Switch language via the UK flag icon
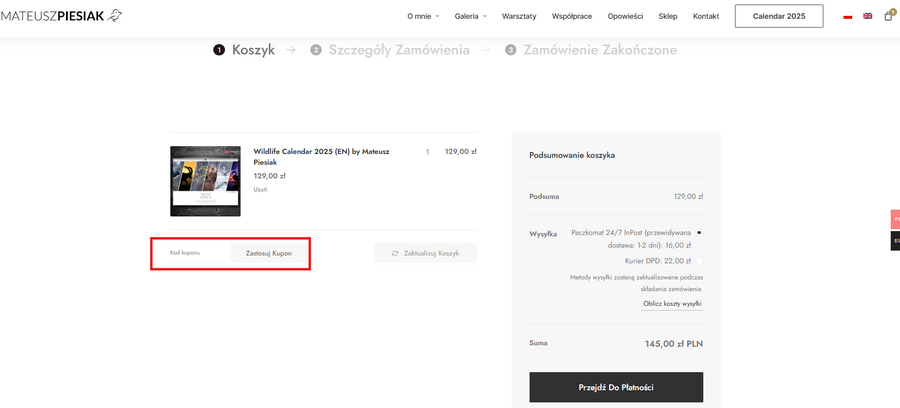Viewport: 900px width, 408px height. click(x=867, y=16)
